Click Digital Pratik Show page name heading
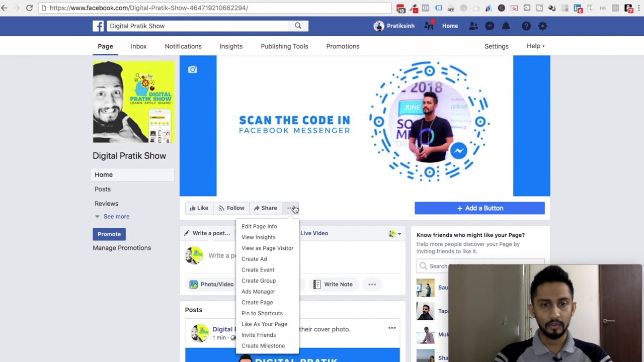The image size is (644, 362). (129, 156)
